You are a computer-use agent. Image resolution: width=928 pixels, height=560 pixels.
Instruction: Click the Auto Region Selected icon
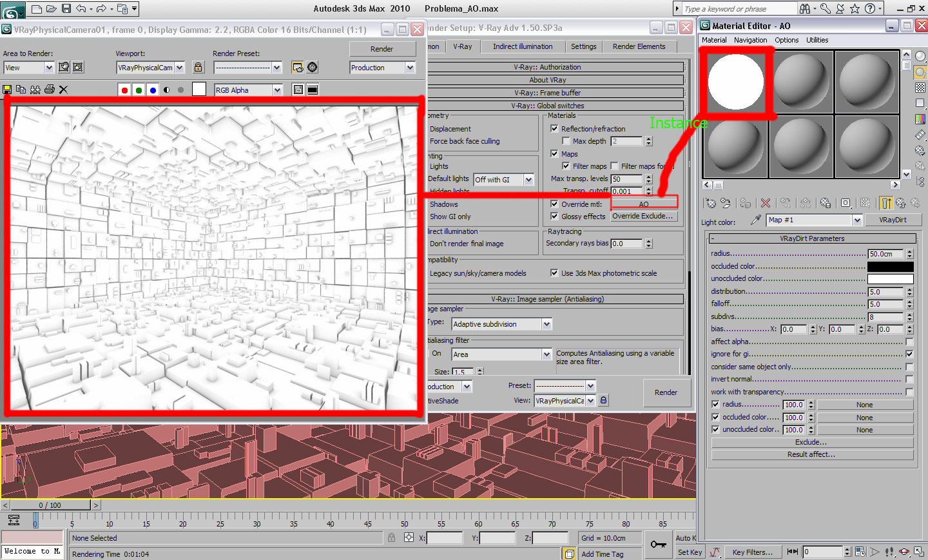pos(78,67)
